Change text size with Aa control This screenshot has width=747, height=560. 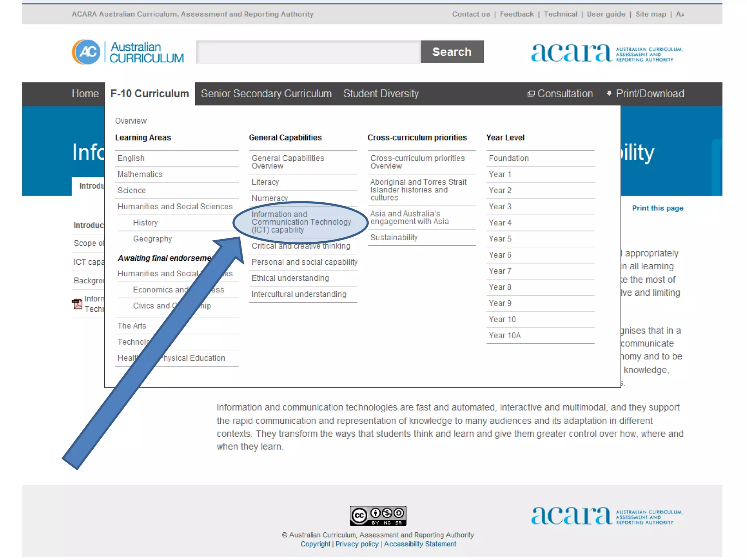(x=680, y=14)
